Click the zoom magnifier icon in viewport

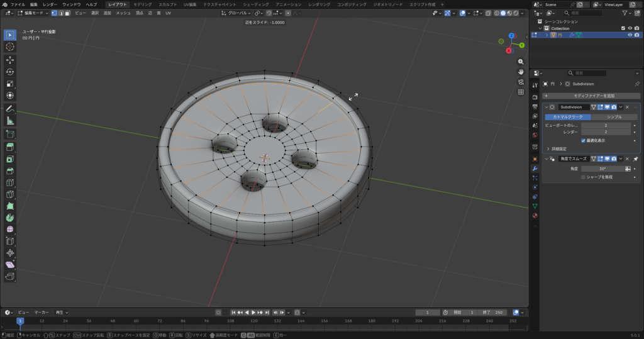521,62
